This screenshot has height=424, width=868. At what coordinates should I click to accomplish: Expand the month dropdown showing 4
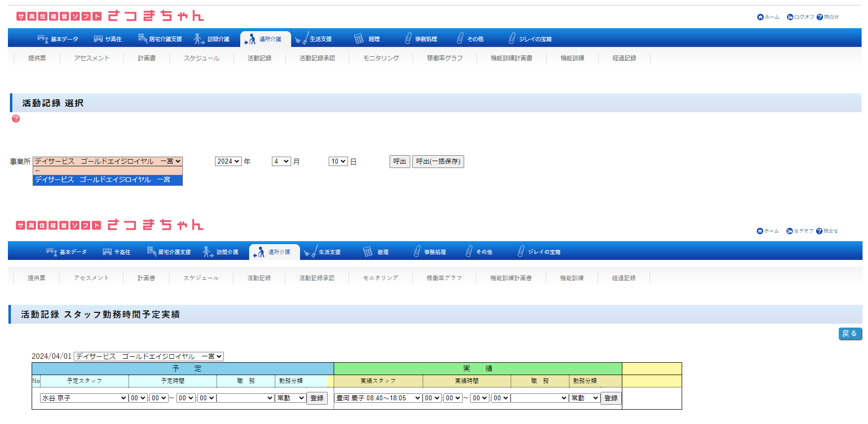click(281, 162)
